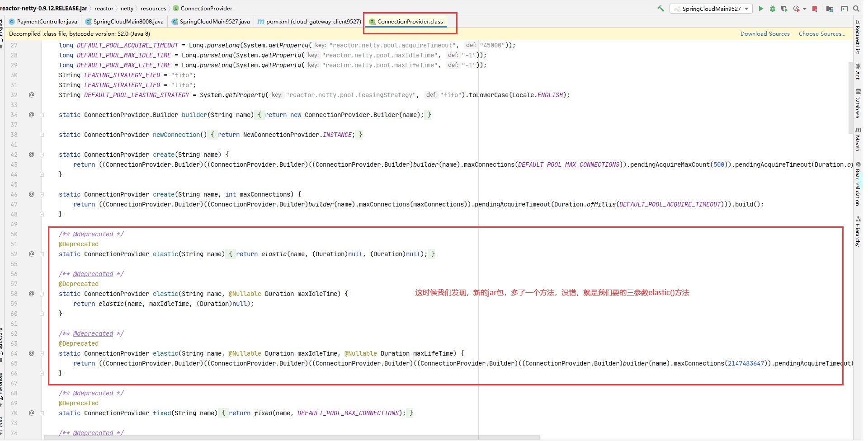This screenshot has width=868, height=441.
Task: Run SpringCloudMain9527 with Coverage
Action: [x=784, y=9]
